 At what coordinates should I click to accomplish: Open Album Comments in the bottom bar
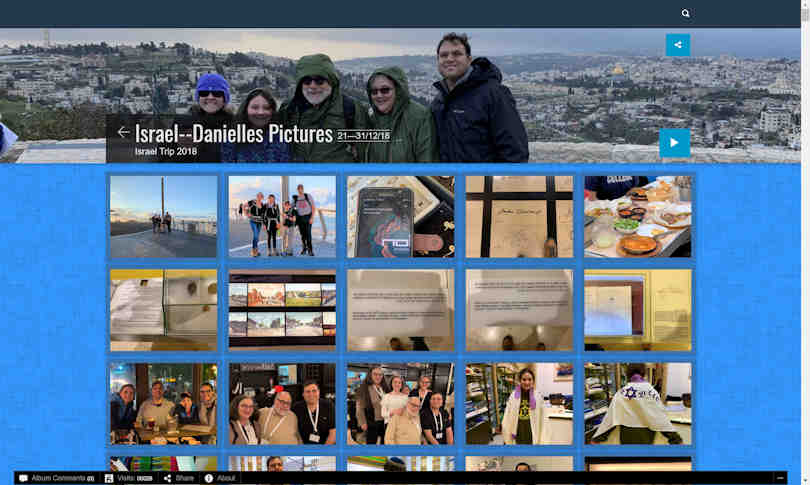57,478
